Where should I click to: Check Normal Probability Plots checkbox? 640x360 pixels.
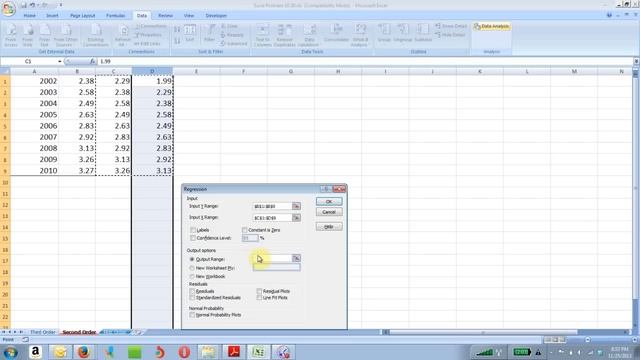click(x=192, y=315)
